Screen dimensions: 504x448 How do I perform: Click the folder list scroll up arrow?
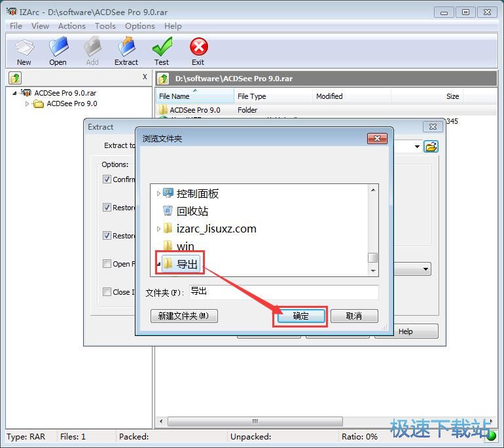373,190
